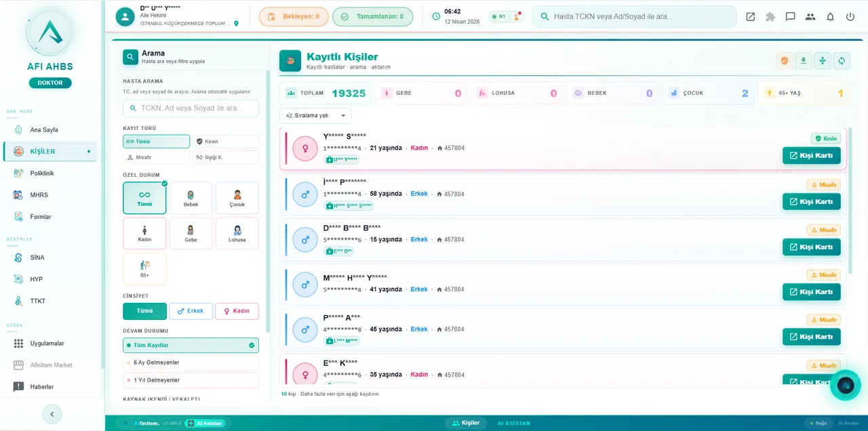Image resolution: width=868 pixels, height=431 pixels.
Task: Refresh the Kayıtlı Kişiler list
Action: click(x=842, y=61)
